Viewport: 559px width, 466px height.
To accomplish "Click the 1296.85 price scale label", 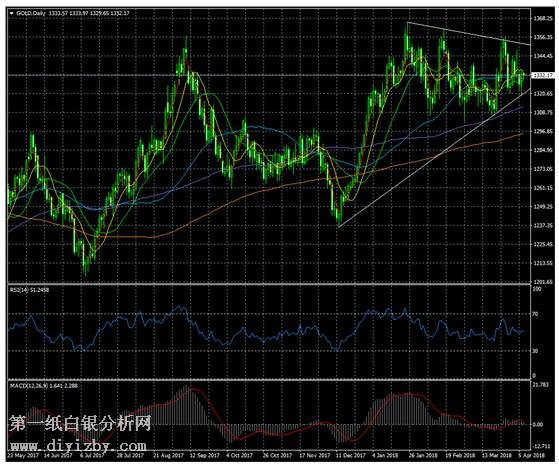I will point(543,132).
